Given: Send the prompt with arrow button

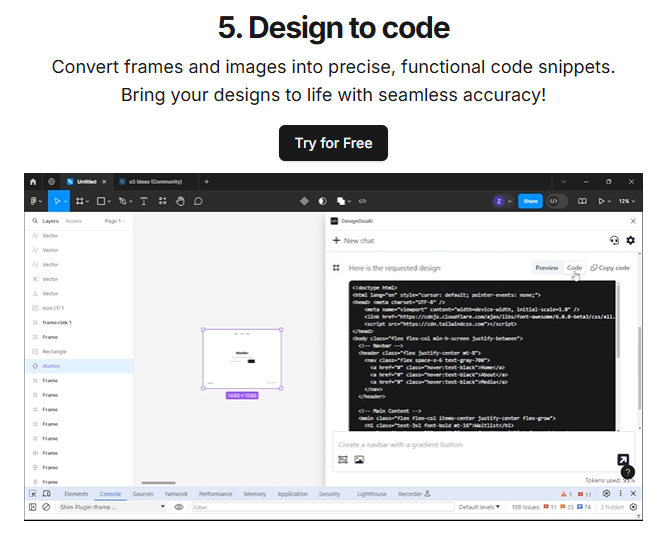Looking at the screenshot, I should click(x=623, y=459).
